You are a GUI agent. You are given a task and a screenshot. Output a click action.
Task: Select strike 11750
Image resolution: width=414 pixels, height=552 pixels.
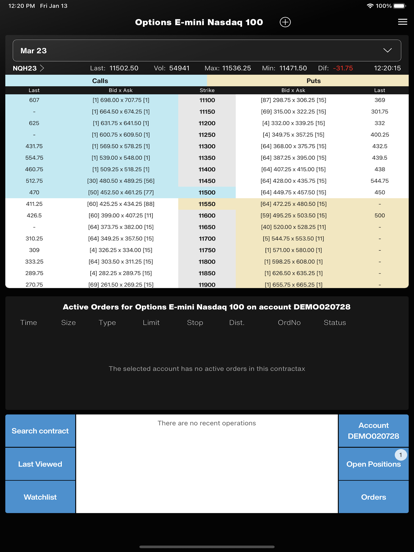click(207, 250)
